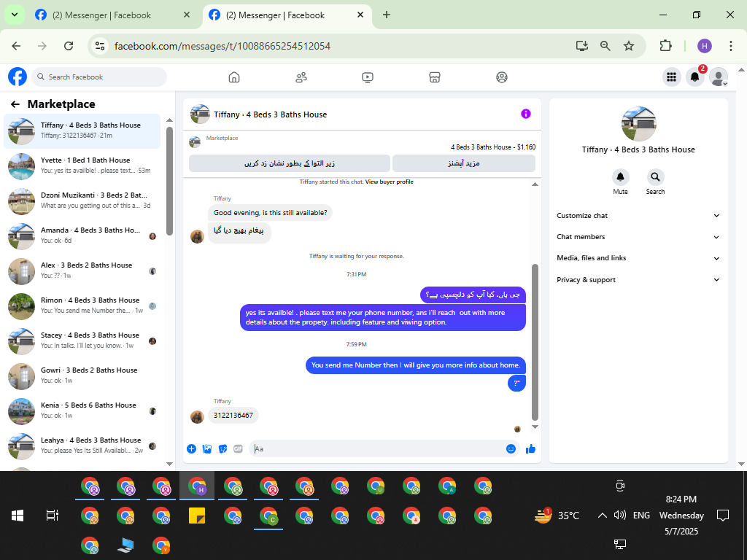The height and width of the screenshot is (560, 747).
Task: Click the Facebook logo
Action: [18, 77]
